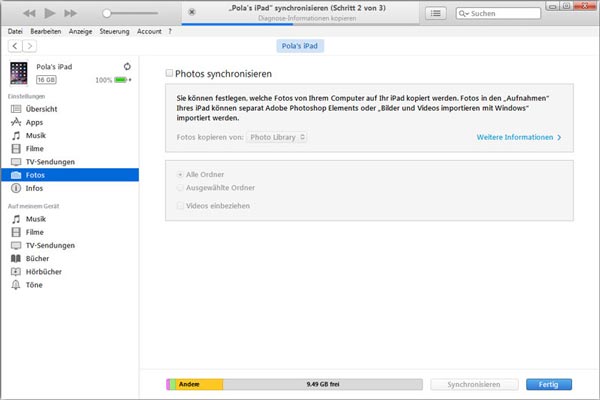Click the 16 GB capacity badge
The height and width of the screenshot is (400, 600).
(46, 80)
